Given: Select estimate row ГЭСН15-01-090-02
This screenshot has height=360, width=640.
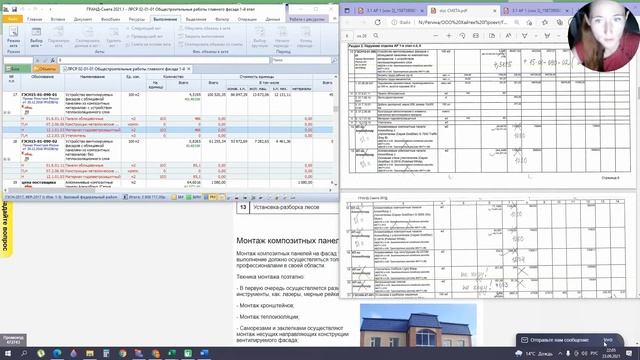Looking at the screenshot, I should tap(168, 150).
